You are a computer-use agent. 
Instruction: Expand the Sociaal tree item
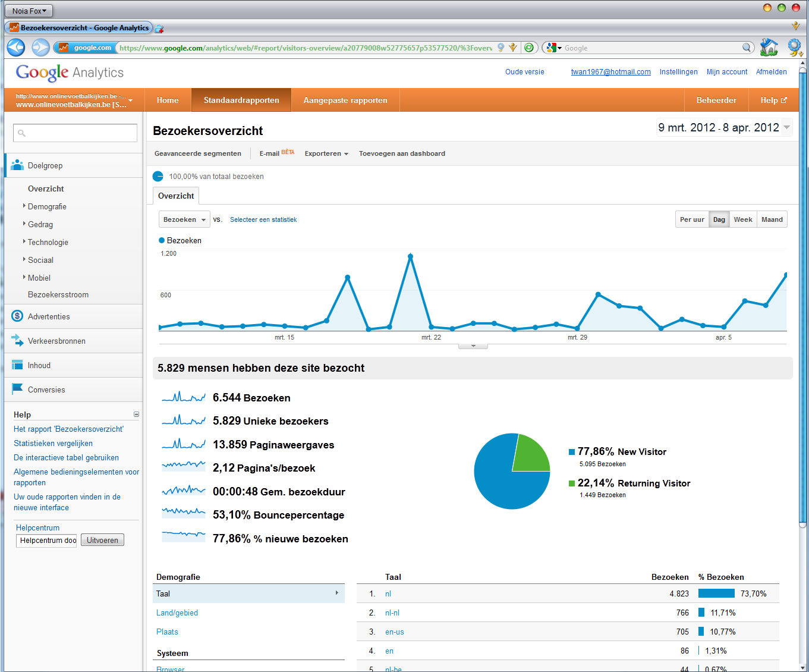24,259
